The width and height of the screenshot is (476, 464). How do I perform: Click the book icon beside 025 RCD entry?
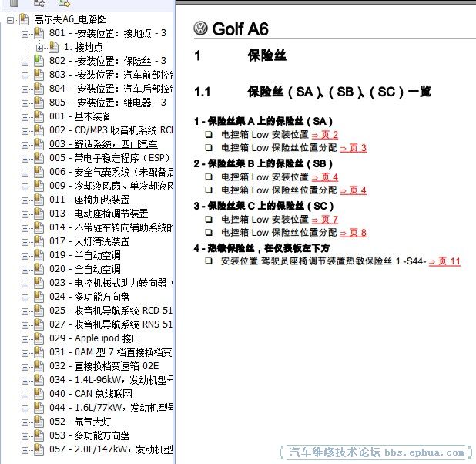coord(39,311)
